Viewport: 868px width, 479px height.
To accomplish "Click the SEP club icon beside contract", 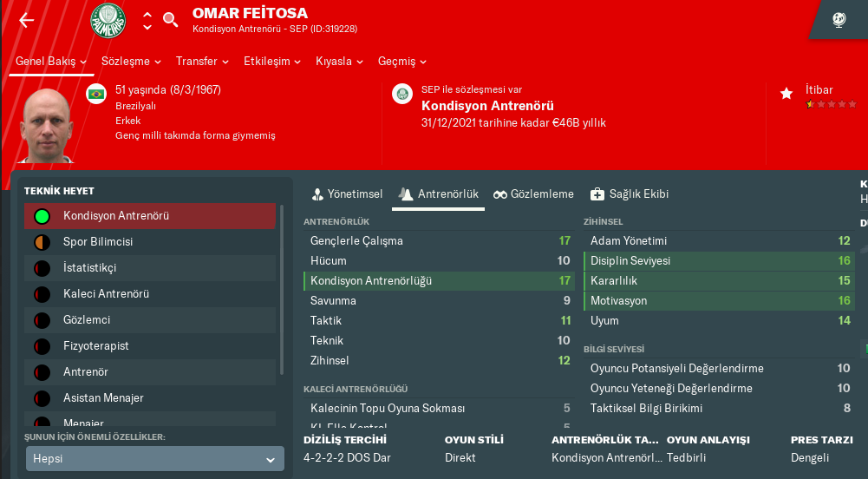I will coord(401,94).
